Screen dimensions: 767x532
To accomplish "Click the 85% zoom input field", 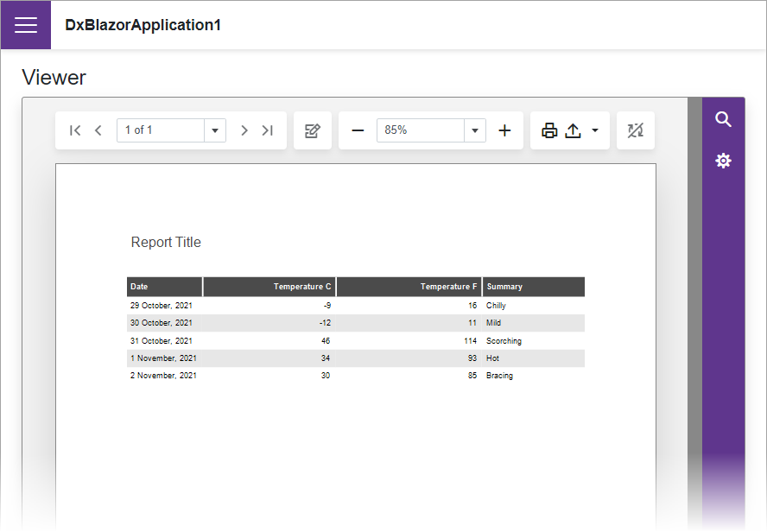I will [421, 130].
